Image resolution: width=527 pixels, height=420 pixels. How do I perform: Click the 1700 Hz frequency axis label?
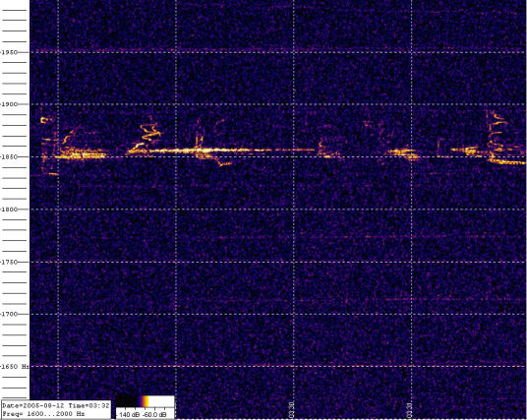point(10,315)
